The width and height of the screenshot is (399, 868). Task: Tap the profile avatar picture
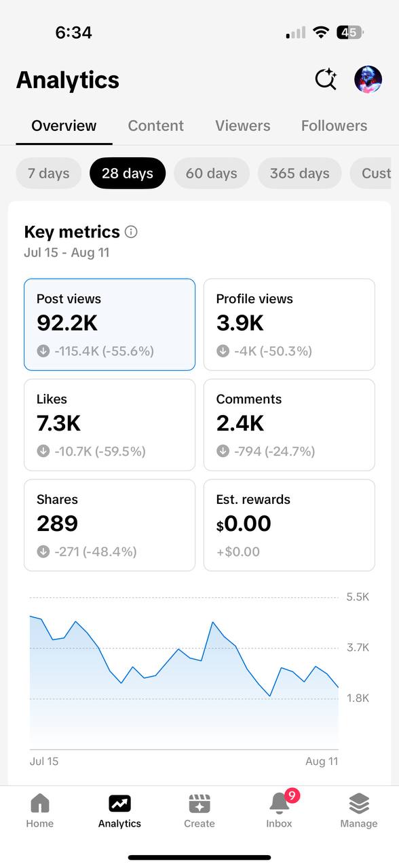[368, 79]
